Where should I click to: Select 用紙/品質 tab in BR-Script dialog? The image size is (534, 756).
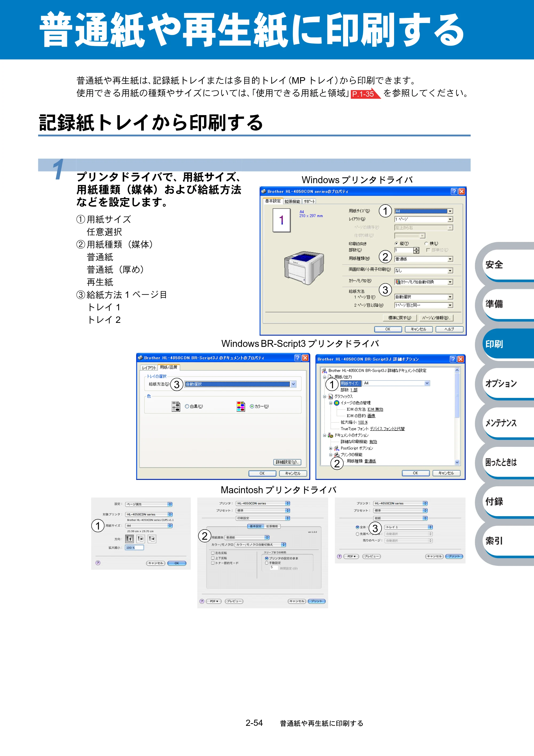pyautogui.click(x=168, y=367)
